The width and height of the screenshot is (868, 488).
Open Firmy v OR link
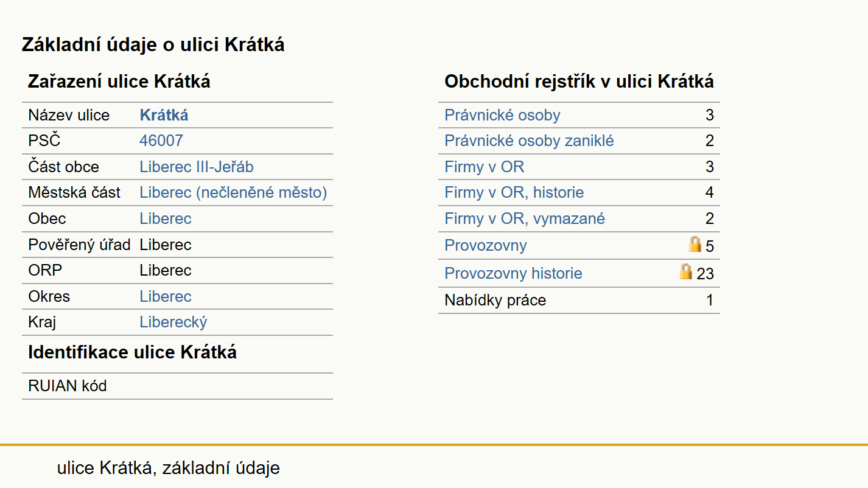pyautogui.click(x=484, y=167)
